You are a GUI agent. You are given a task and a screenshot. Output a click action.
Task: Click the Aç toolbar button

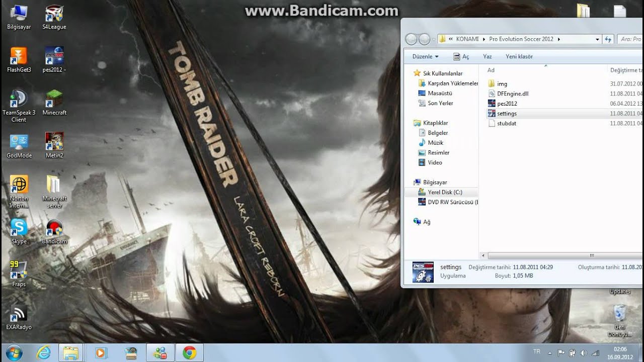(461, 56)
